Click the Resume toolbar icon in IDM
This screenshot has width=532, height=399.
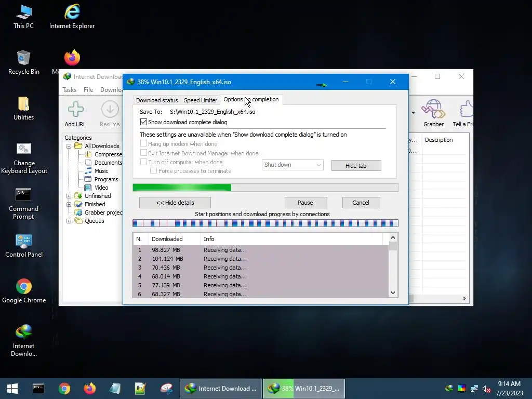click(x=110, y=114)
